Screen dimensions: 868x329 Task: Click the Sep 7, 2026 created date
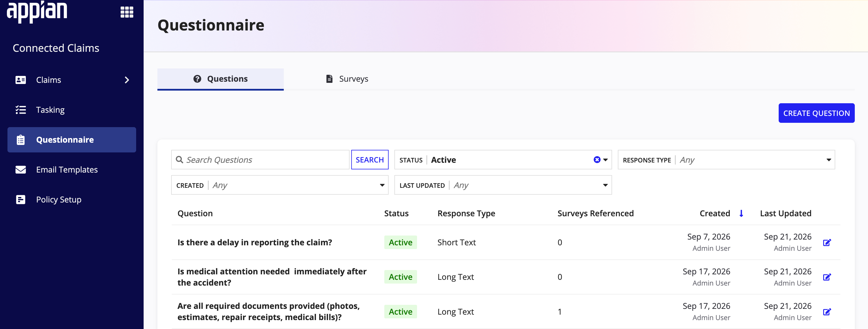coord(709,237)
